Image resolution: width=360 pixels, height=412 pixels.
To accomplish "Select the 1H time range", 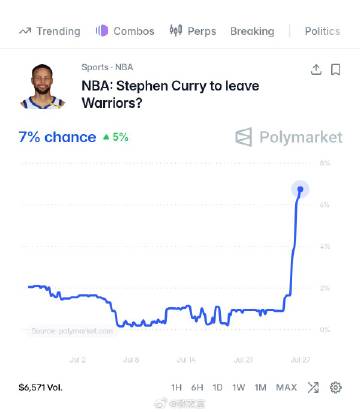I will [x=176, y=387].
